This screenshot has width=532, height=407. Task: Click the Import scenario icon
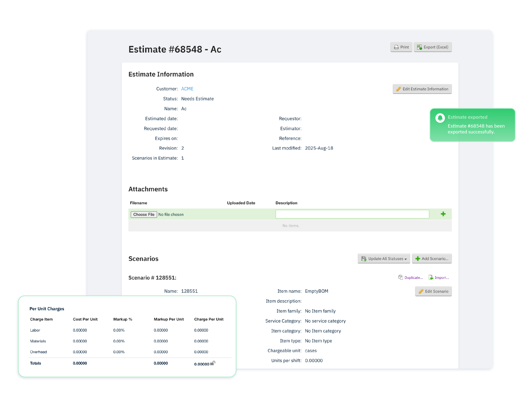[431, 277]
